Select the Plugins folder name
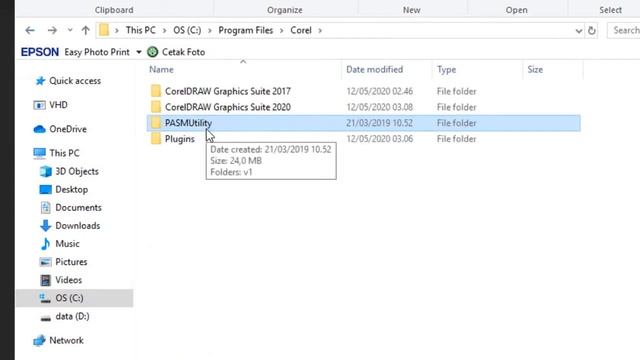640x360 pixels. pos(180,139)
